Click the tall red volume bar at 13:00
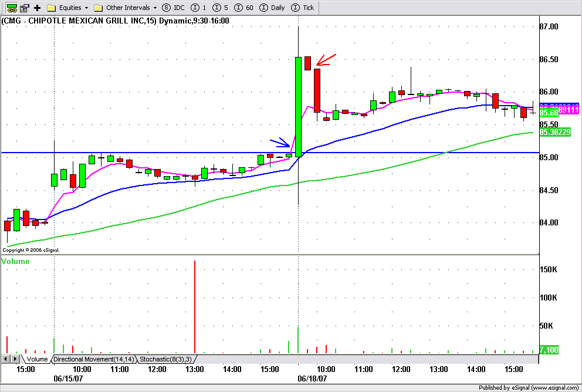Viewport: 582px width, 392px height. (x=195, y=307)
